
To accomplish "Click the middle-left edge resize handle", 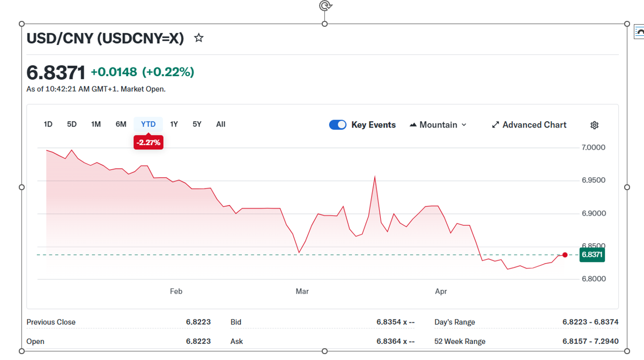I will click(21, 187).
